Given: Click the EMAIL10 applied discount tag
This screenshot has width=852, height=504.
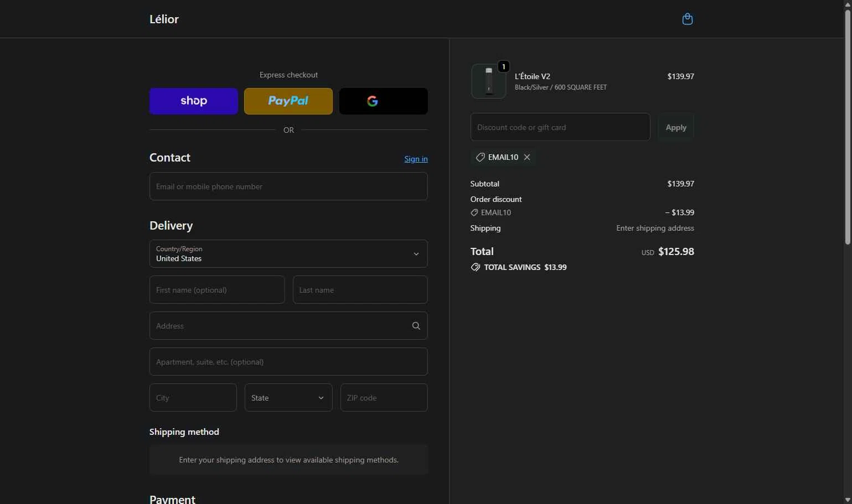Looking at the screenshot, I should coord(503,157).
